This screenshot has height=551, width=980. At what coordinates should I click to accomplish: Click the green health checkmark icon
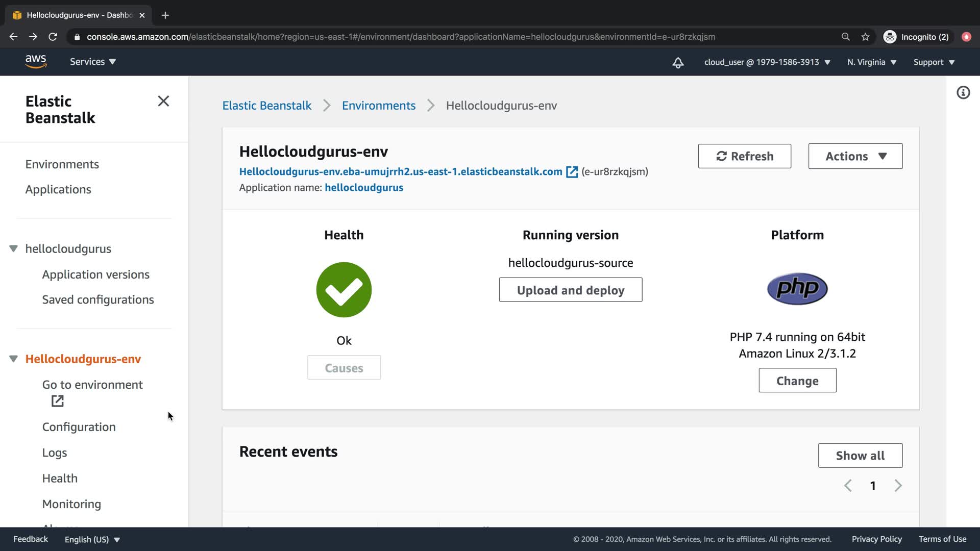(x=344, y=290)
